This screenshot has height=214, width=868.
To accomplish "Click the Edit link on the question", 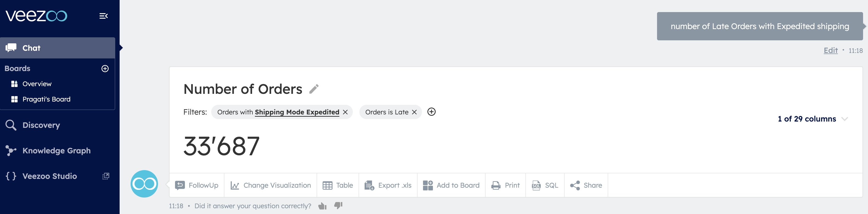I will (831, 50).
